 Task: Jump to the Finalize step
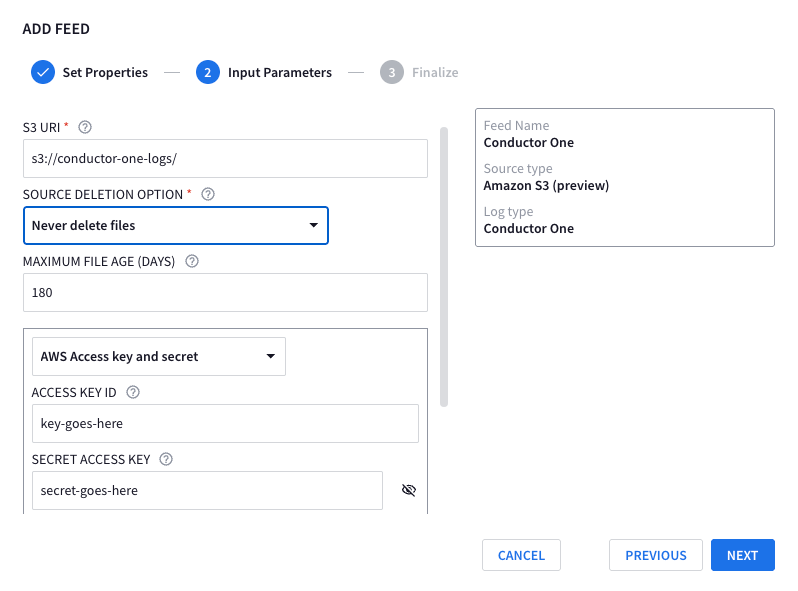436,72
